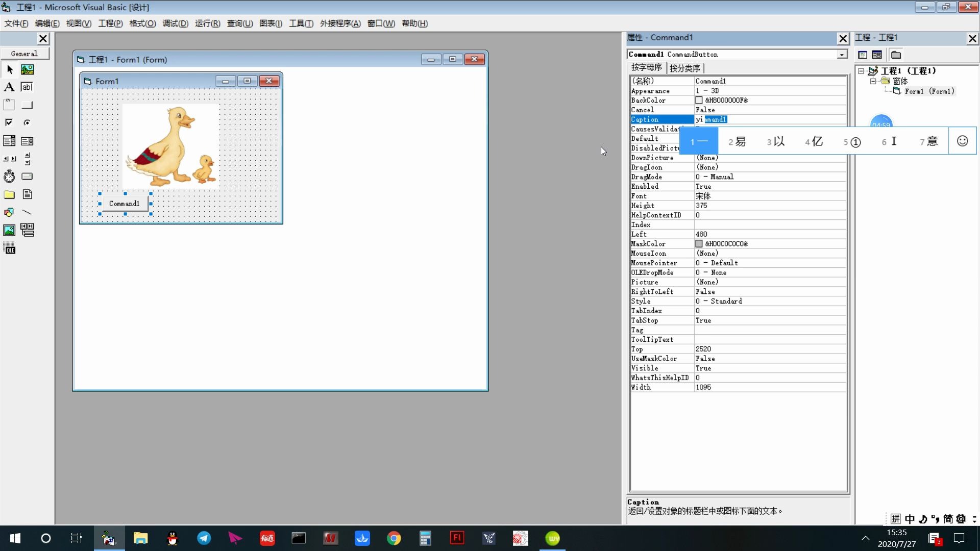Select the Style property row
The image size is (980, 551).
(x=738, y=302)
